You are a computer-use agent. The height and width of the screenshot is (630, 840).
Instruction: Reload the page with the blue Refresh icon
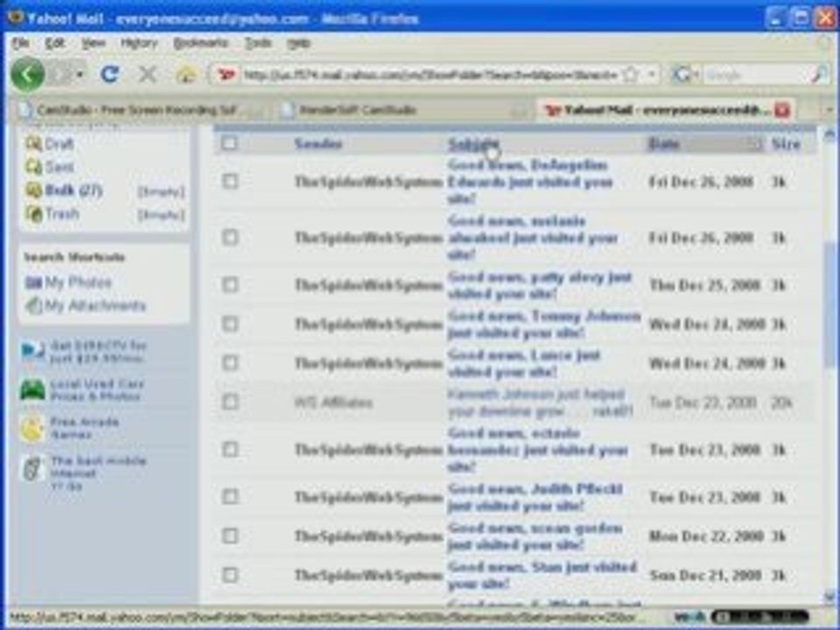tap(110, 73)
